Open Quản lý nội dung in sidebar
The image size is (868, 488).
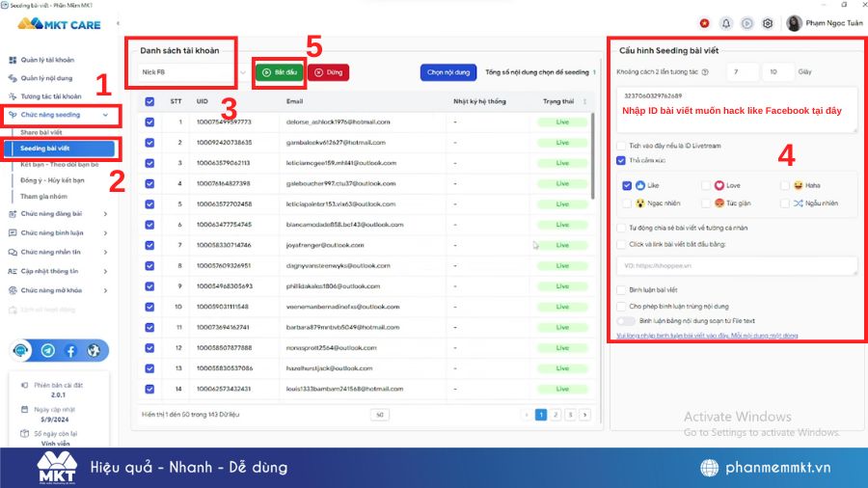tap(46, 78)
